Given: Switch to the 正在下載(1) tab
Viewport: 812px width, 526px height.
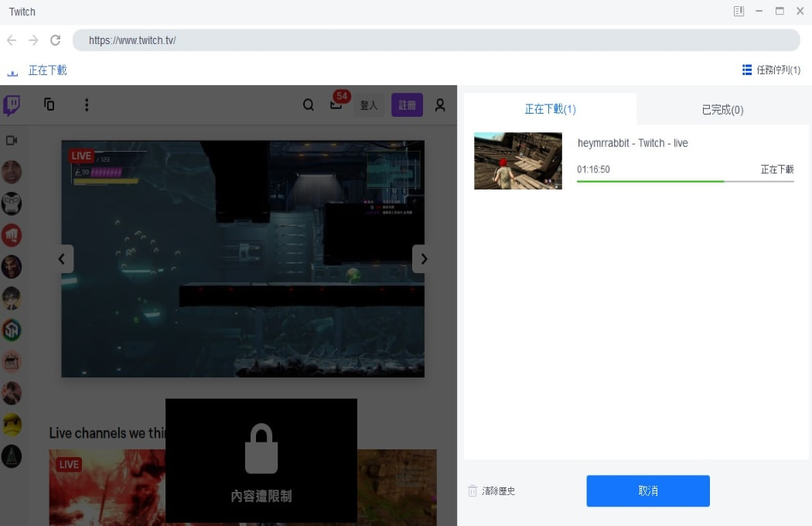Looking at the screenshot, I should click(550, 109).
